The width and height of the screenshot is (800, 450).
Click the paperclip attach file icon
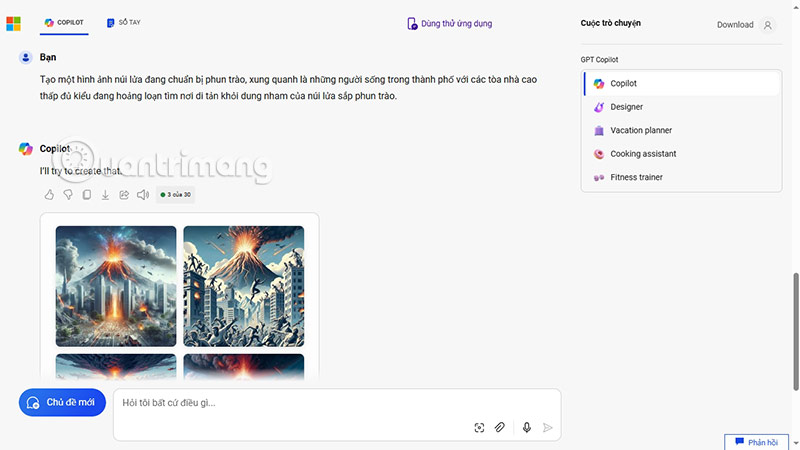[x=500, y=428]
